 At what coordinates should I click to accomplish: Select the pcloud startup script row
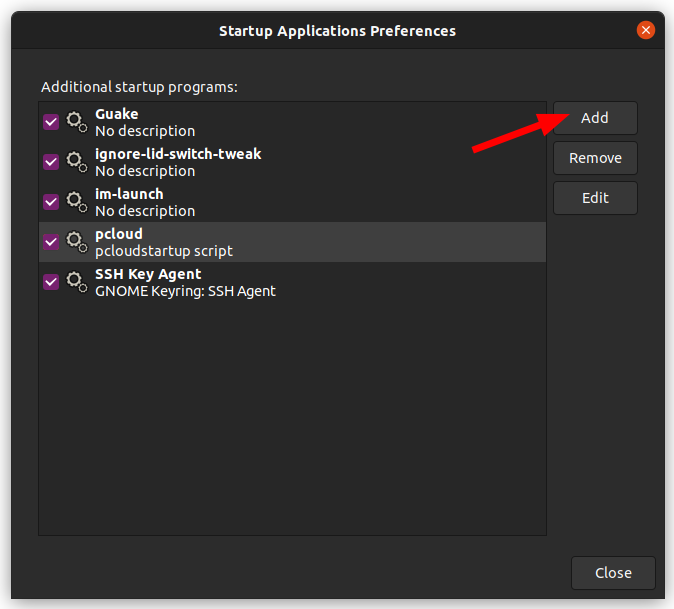[x=292, y=242]
